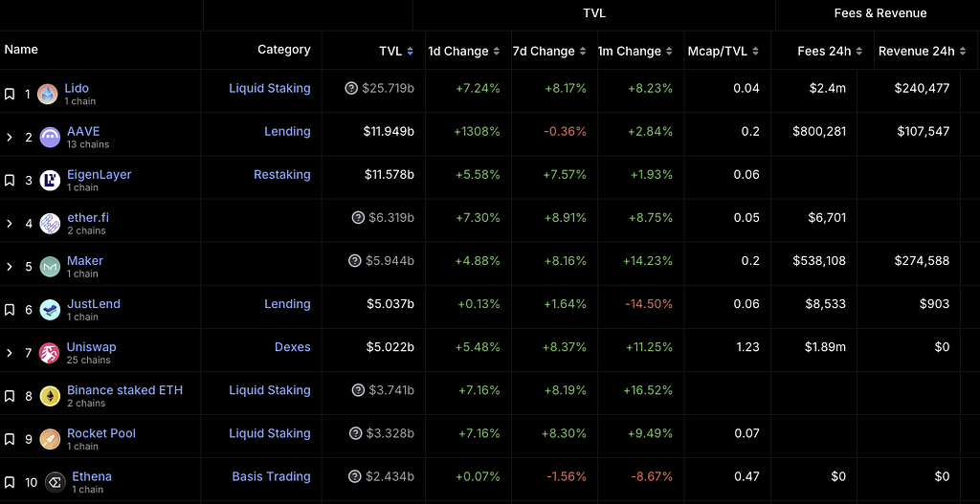Click the Binance staked ETH logo
Screen dimensions: 980x504
51,396
